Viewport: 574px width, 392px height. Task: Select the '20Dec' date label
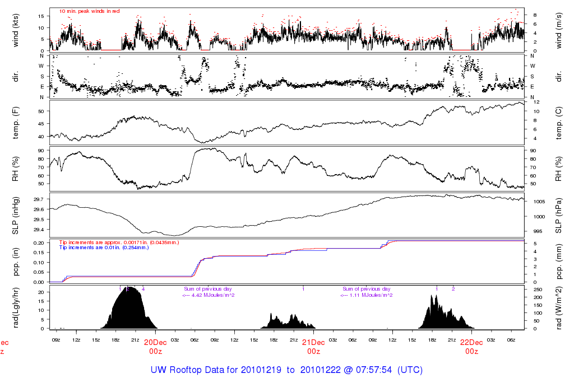pos(155,343)
